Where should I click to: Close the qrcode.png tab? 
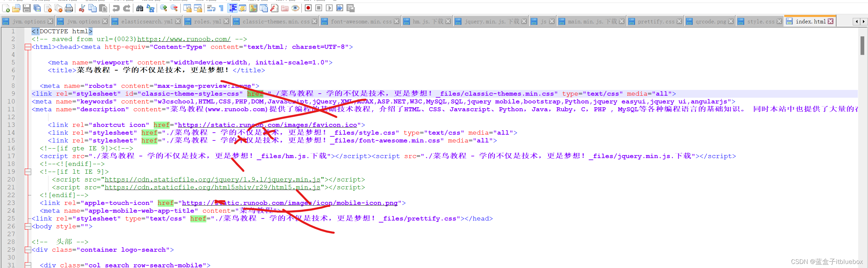(x=731, y=21)
